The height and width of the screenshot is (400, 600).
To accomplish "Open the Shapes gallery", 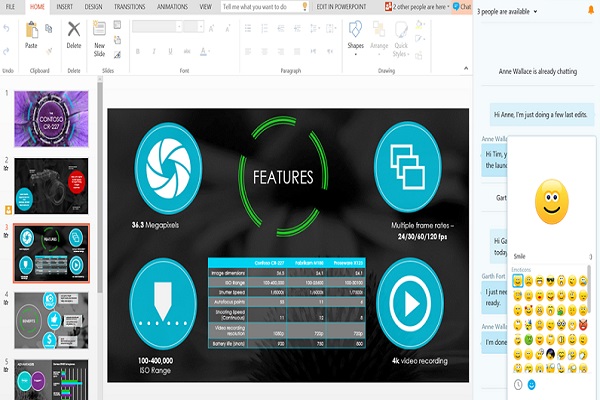I will click(x=355, y=38).
